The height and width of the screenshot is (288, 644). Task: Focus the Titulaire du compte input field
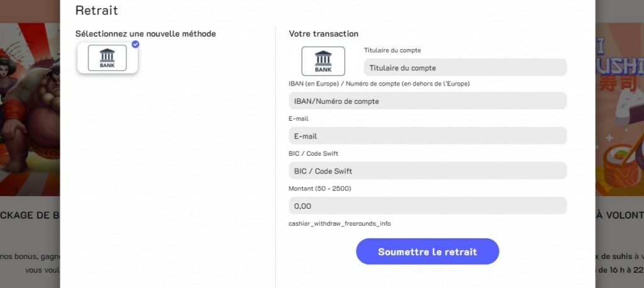click(465, 67)
